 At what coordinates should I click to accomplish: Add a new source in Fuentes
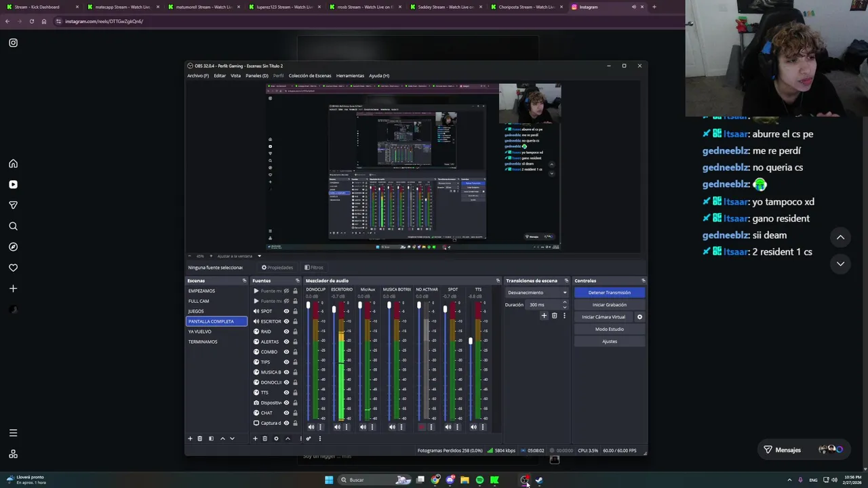click(255, 439)
